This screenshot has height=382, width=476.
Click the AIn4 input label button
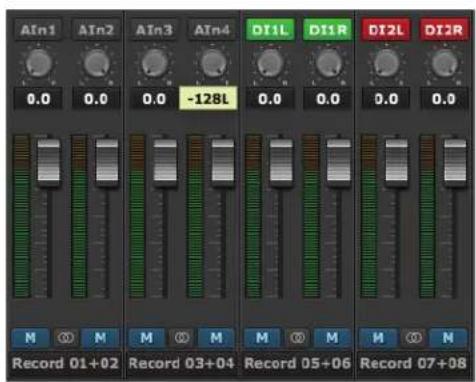point(212,30)
